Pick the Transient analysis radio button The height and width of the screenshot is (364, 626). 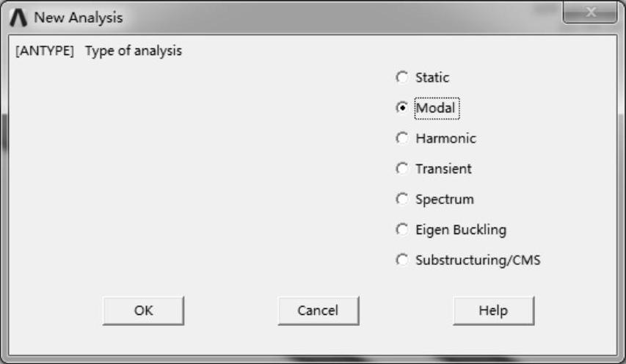pyautogui.click(x=401, y=169)
